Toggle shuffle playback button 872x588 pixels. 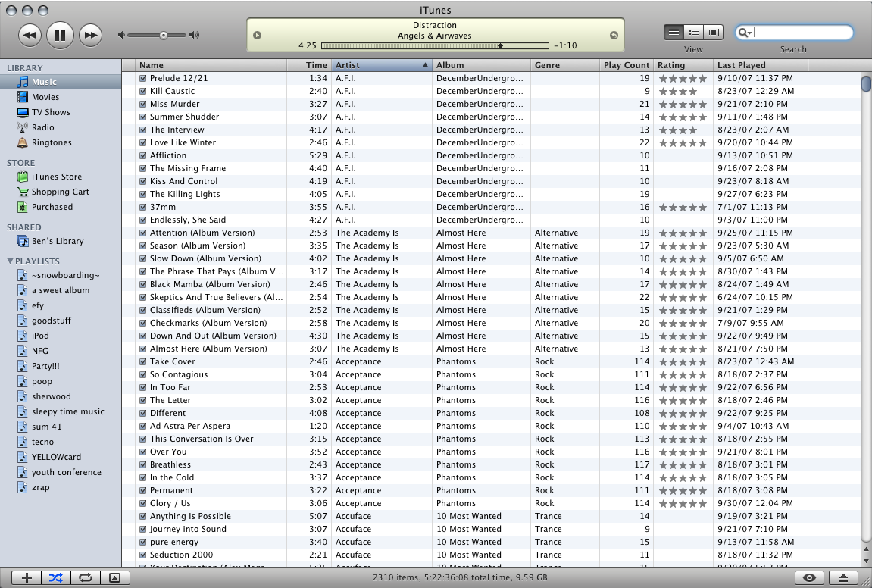click(x=55, y=578)
